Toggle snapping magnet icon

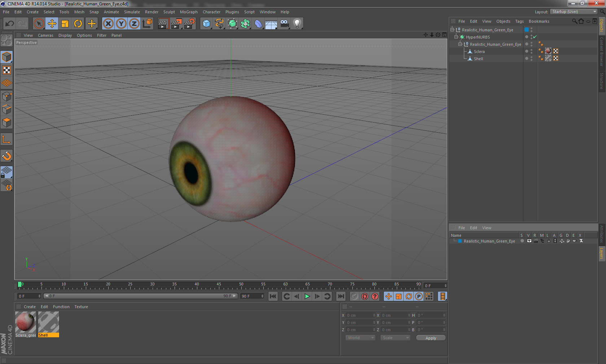tap(6, 156)
